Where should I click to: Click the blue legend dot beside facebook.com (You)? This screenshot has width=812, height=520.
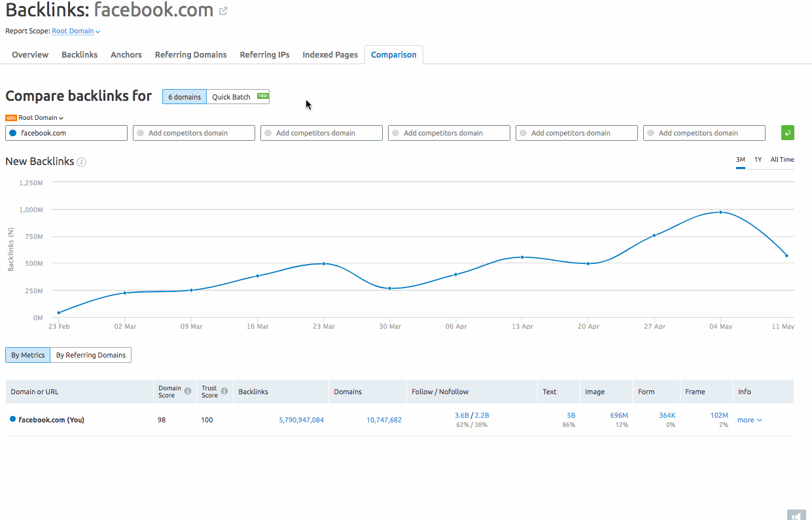[x=12, y=419]
